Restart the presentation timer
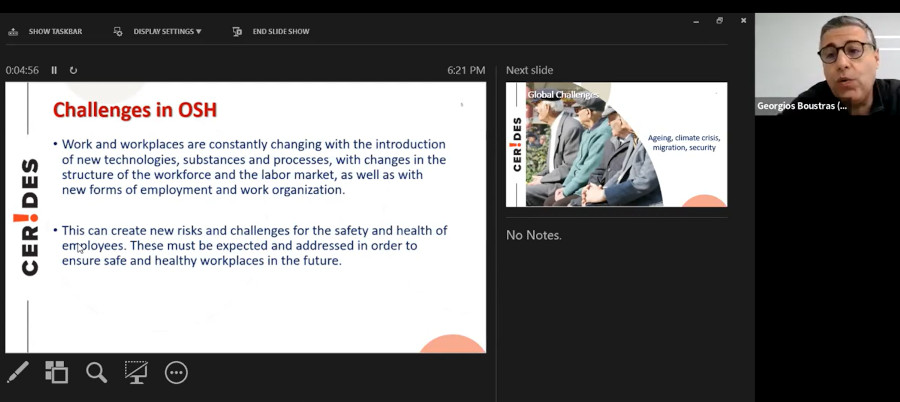 click(x=73, y=70)
